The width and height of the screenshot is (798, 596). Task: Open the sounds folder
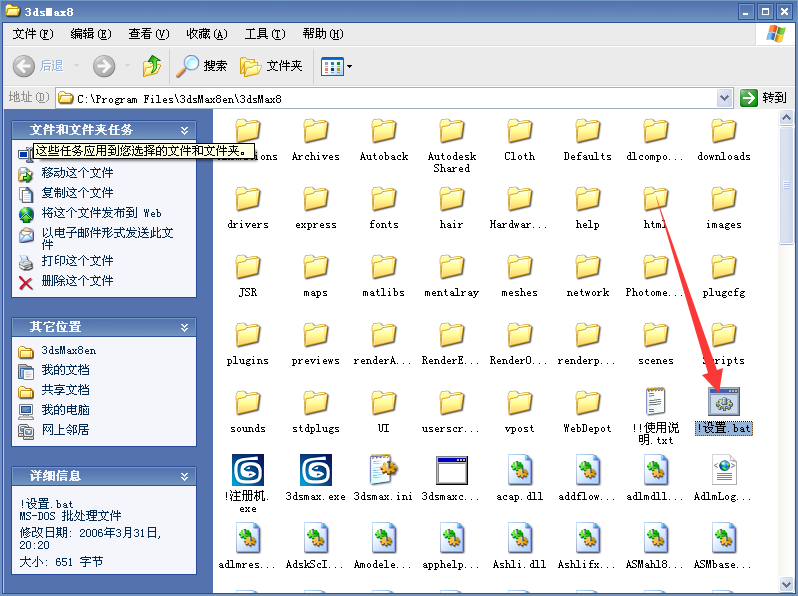point(247,410)
